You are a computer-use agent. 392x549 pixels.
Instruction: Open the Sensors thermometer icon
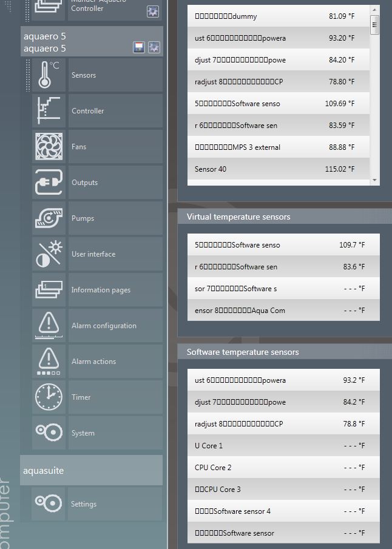(x=49, y=75)
